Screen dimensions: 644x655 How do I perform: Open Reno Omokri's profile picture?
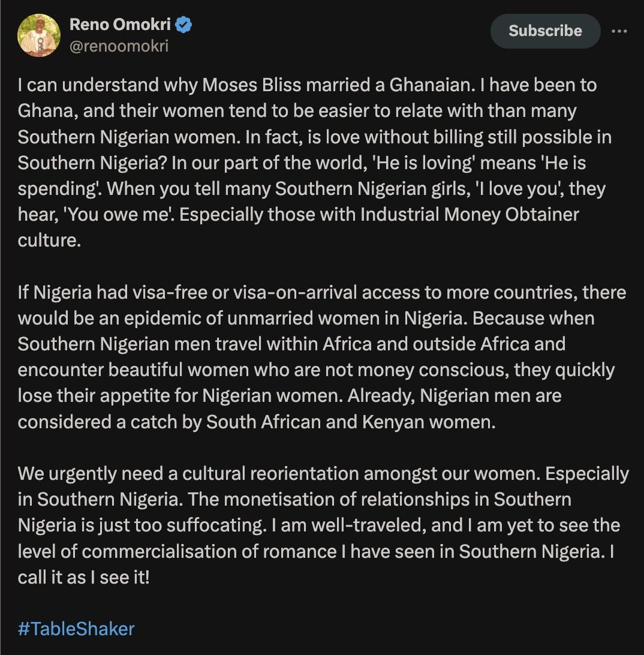[x=39, y=35]
